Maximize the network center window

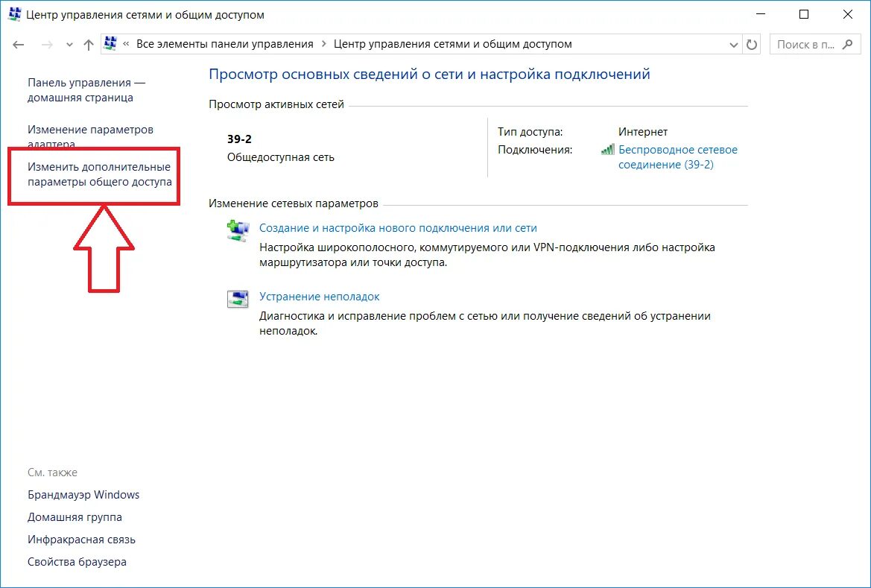pyautogui.click(x=804, y=14)
